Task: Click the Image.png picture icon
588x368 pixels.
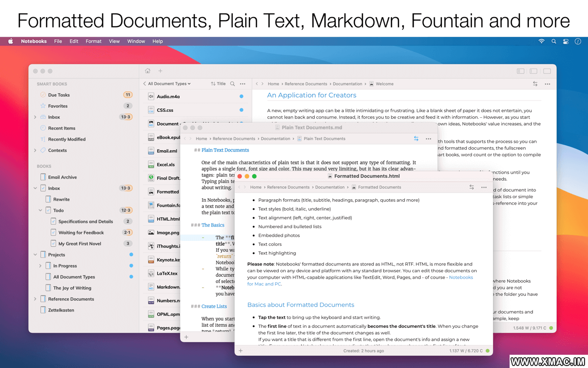Action: pyautogui.click(x=151, y=233)
